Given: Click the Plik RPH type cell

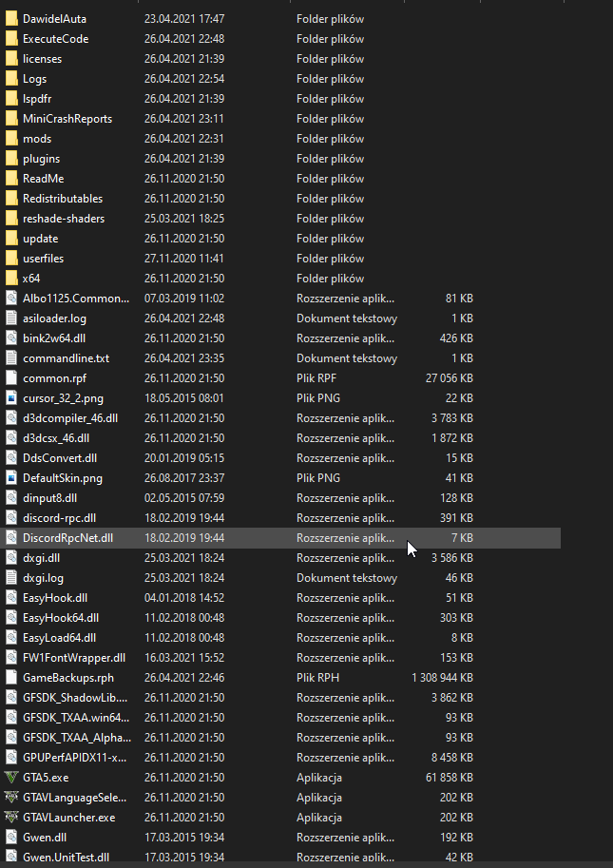Looking at the screenshot, I should [318, 678].
